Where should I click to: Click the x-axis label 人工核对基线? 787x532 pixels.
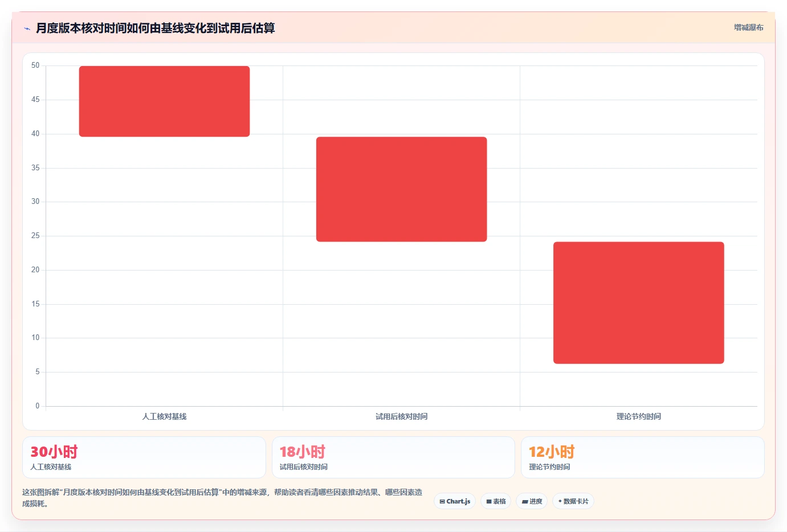(x=164, y=416)
